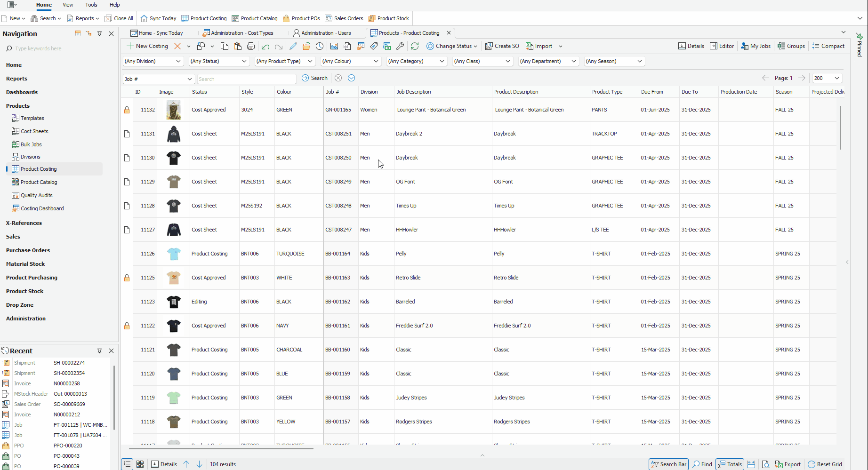Click the fit column width icon

[x=751, y=464]
